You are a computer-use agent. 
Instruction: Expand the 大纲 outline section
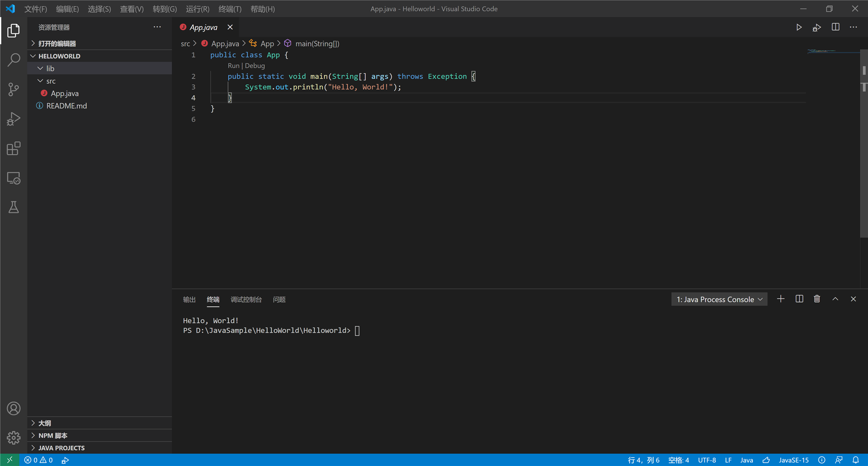pyautogui.click(x=99, y=423)
